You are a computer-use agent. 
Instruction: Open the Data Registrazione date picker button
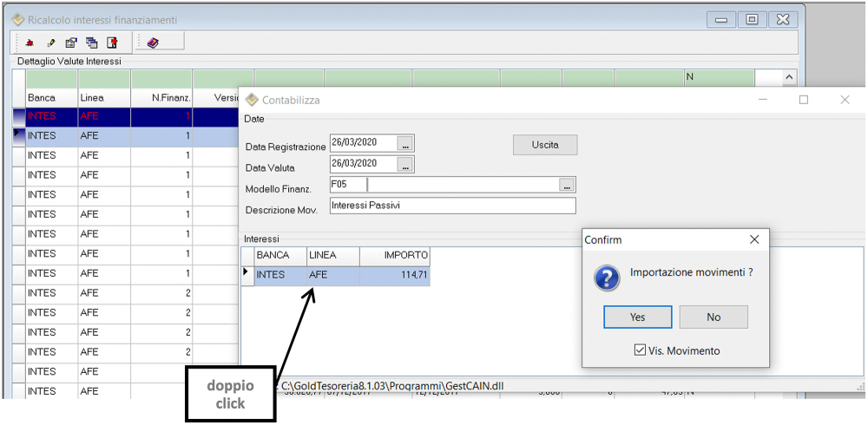(406, 143)
